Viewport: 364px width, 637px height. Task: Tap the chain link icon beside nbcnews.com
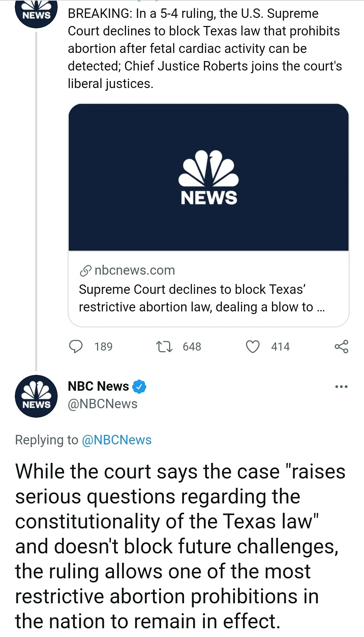[85, 271]
